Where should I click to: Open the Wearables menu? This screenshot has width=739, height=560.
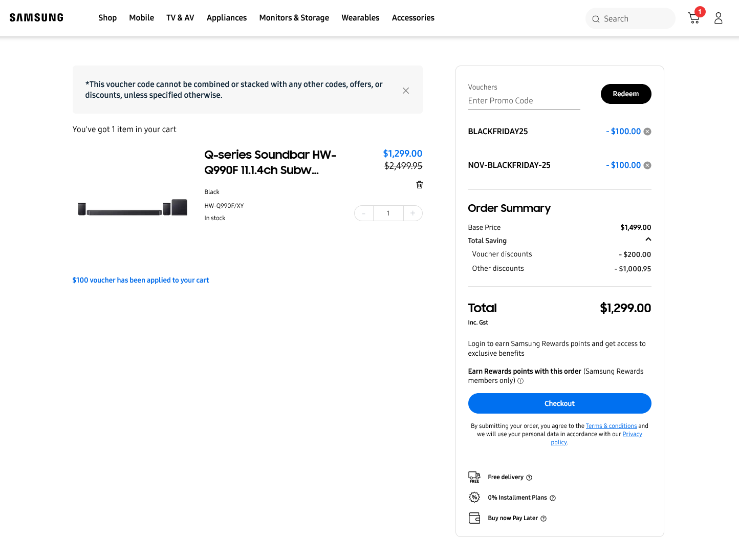(360, 18)
